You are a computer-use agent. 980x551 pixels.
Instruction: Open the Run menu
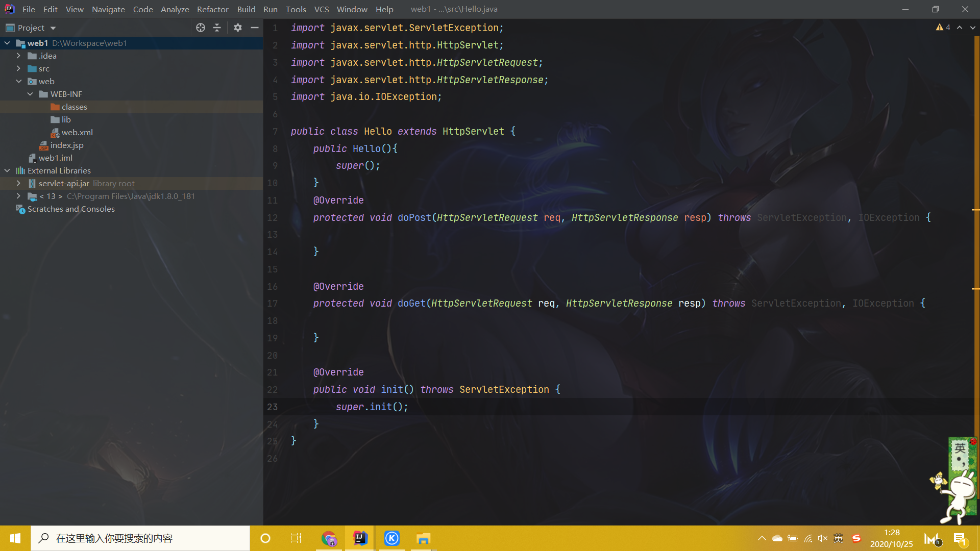271,9
